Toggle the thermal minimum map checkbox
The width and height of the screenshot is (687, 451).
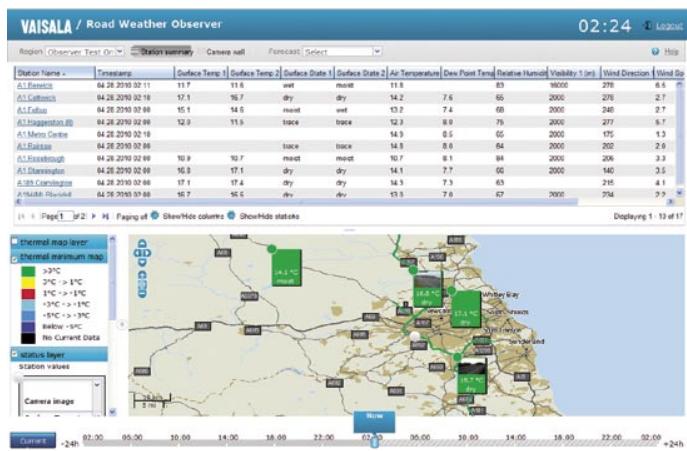tap(13, 258)
